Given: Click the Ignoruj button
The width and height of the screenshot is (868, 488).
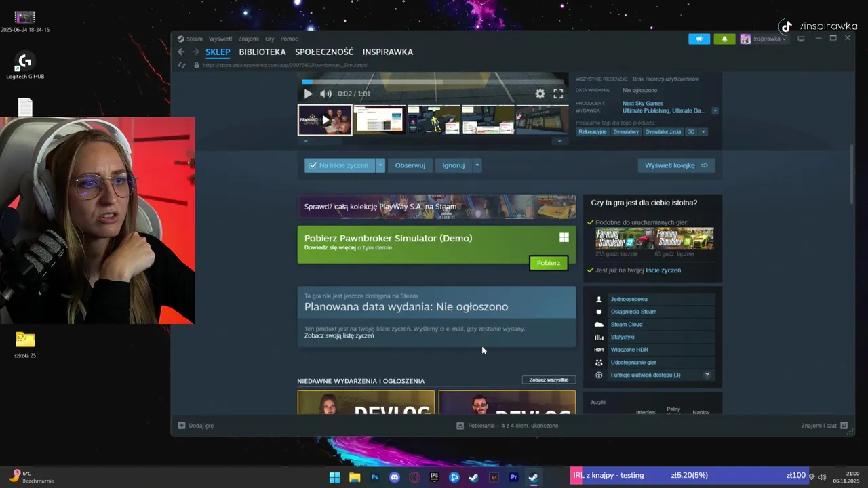Looking at the screenshot, I should (454, 165).
